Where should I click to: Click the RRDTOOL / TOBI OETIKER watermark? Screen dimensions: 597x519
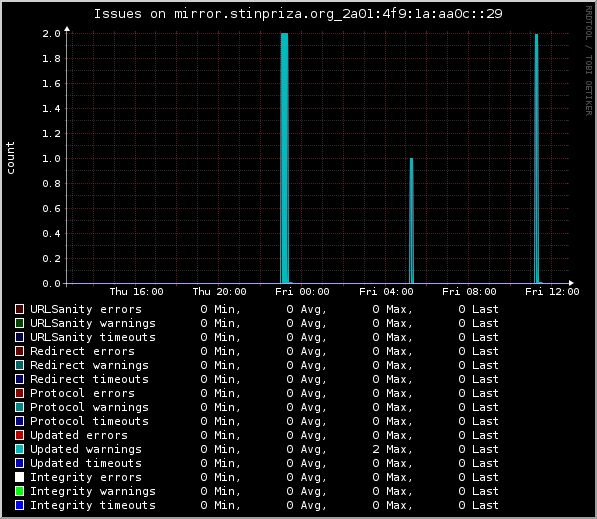589,61
